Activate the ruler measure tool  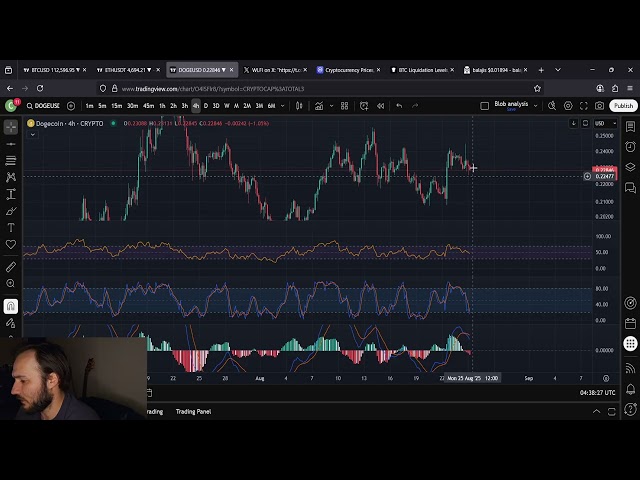(11, 267)
